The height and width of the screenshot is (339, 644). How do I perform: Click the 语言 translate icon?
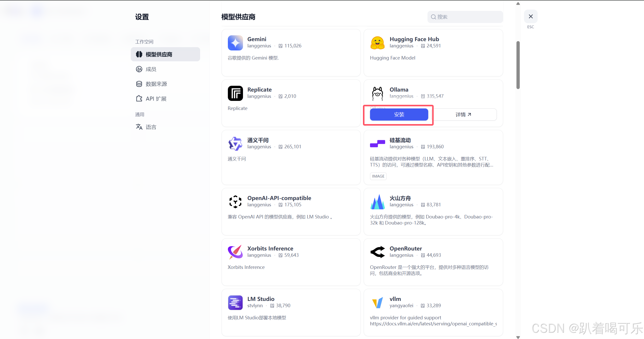click(x=139, y=127)
